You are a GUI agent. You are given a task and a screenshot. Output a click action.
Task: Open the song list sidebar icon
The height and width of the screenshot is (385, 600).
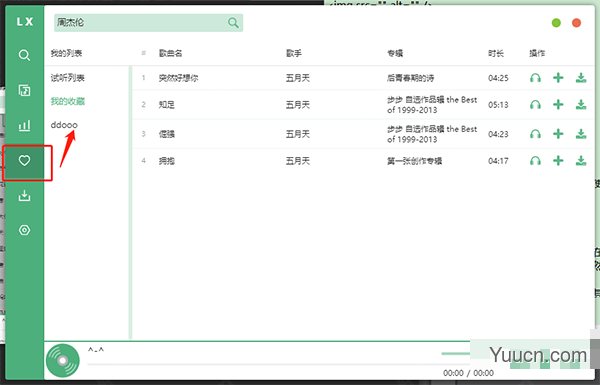click(x=24, y=90)
